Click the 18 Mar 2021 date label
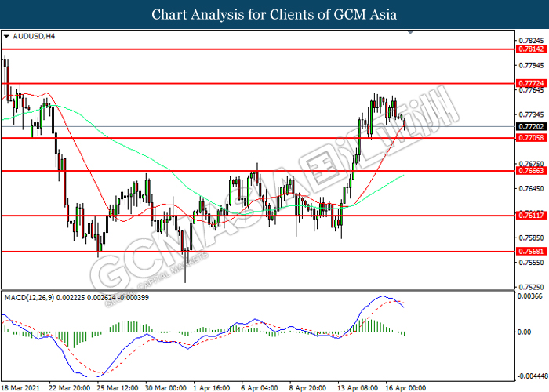This screenshot has width=549, height=392. pyautogui.click(x=22, y=387)
